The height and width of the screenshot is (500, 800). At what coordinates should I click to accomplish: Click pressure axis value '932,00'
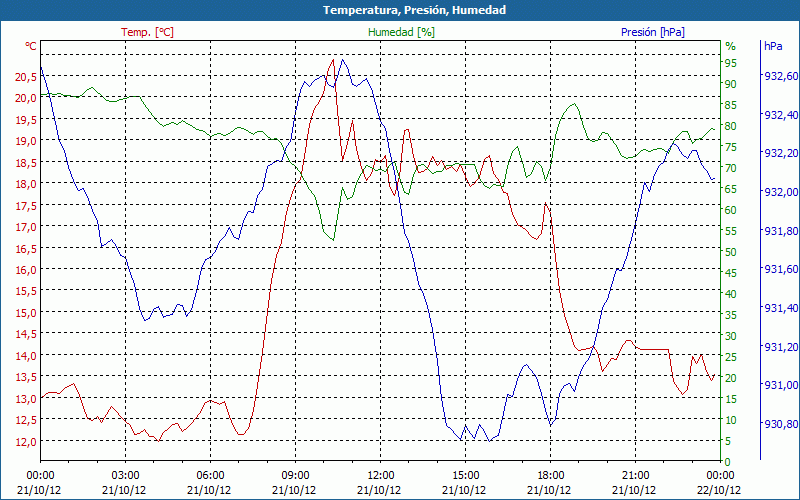click(780, 192)
